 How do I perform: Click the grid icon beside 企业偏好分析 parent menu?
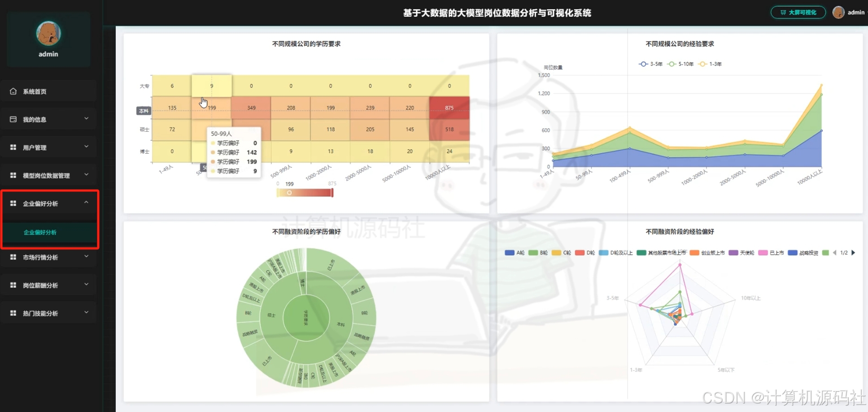13,203
